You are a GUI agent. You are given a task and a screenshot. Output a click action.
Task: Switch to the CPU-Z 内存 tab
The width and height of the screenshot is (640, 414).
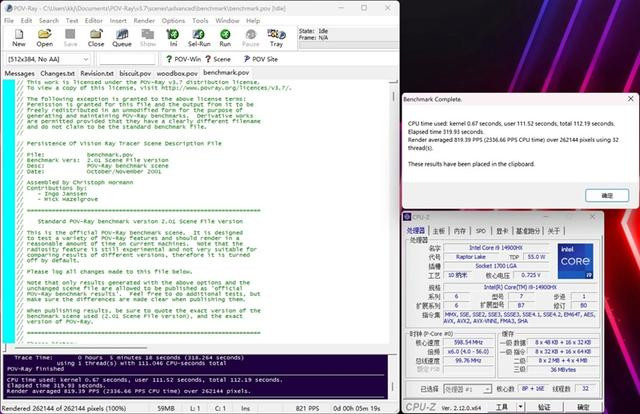pos(460,231)
